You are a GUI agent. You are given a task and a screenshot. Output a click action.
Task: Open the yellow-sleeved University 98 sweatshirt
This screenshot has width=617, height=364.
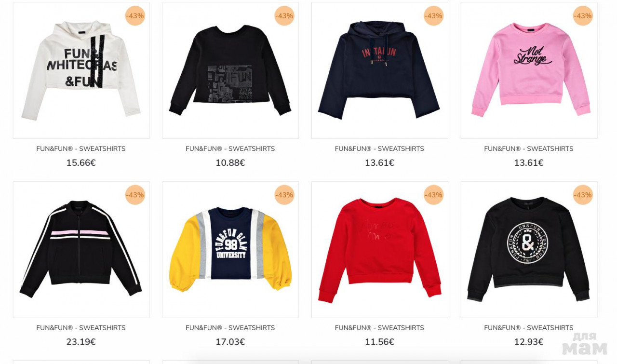point(230,249)
